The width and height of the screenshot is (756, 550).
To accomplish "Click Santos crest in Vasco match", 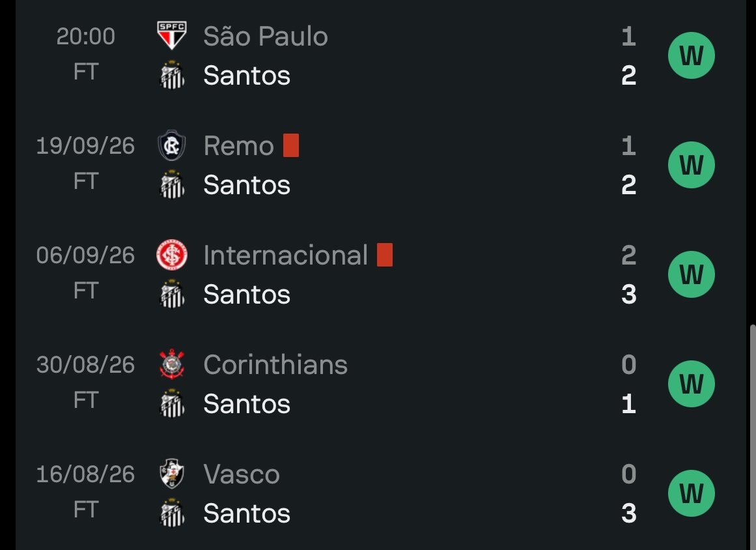I will pos(172,513).
